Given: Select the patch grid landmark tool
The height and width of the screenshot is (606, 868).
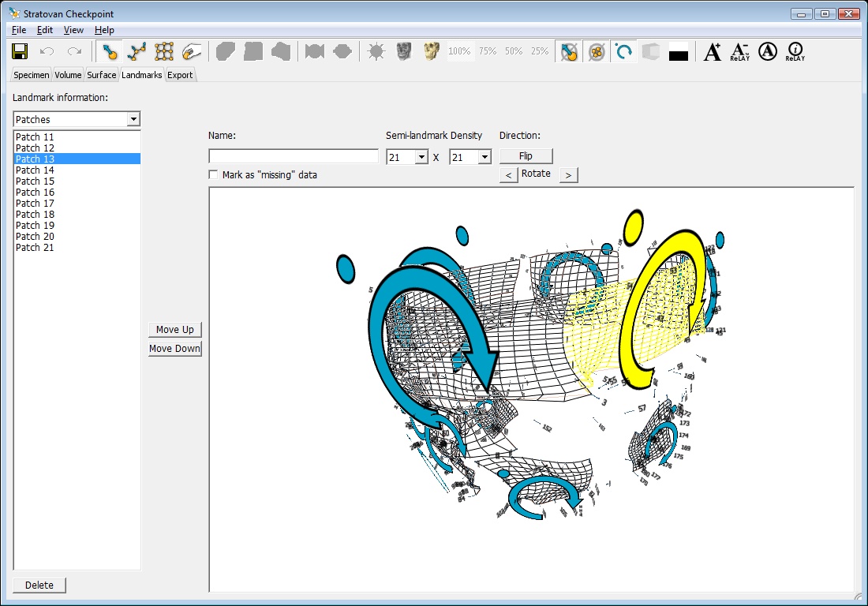Looking at the screenshot, I should [164, 52].
